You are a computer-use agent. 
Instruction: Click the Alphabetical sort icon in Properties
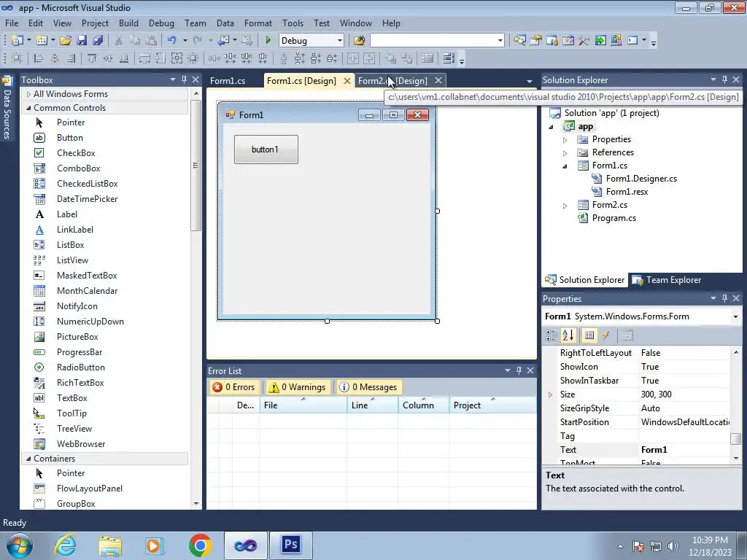568,335
